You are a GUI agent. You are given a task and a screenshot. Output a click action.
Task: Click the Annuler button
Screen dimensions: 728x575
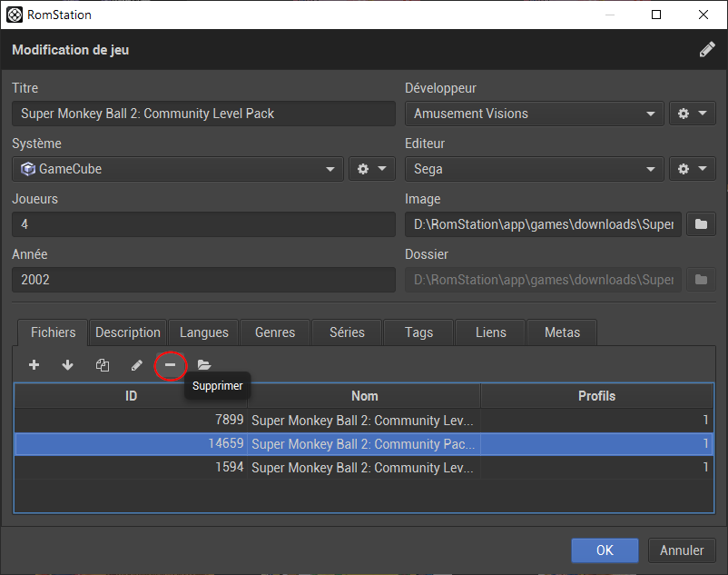coord(682,550)
